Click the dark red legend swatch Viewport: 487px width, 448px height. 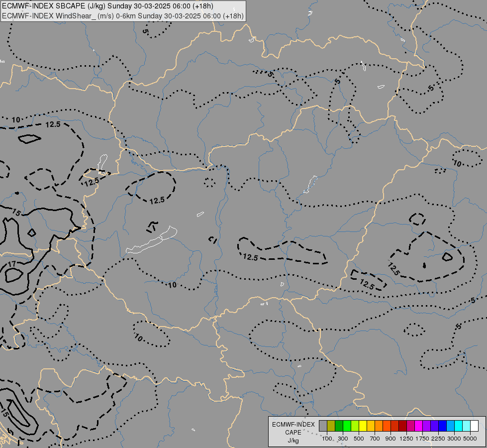403,426
